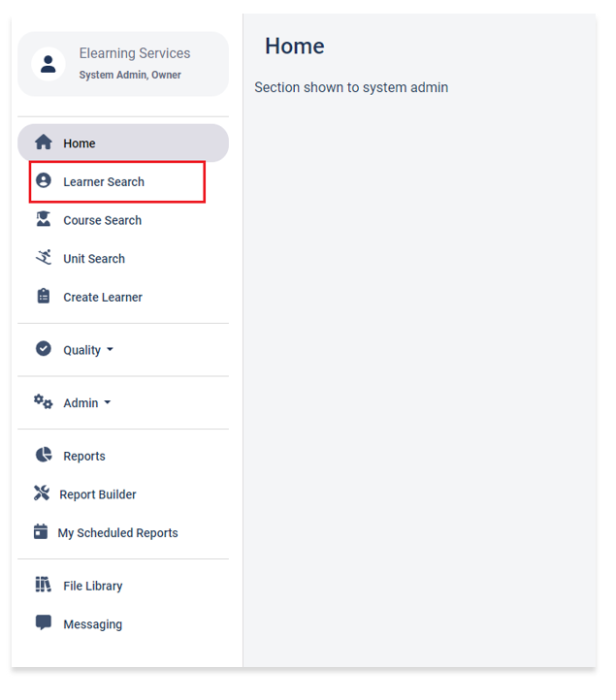Click the clipboard icon for Create Learner
Viewport: 616px width, 700px height.
coord(44,296)
